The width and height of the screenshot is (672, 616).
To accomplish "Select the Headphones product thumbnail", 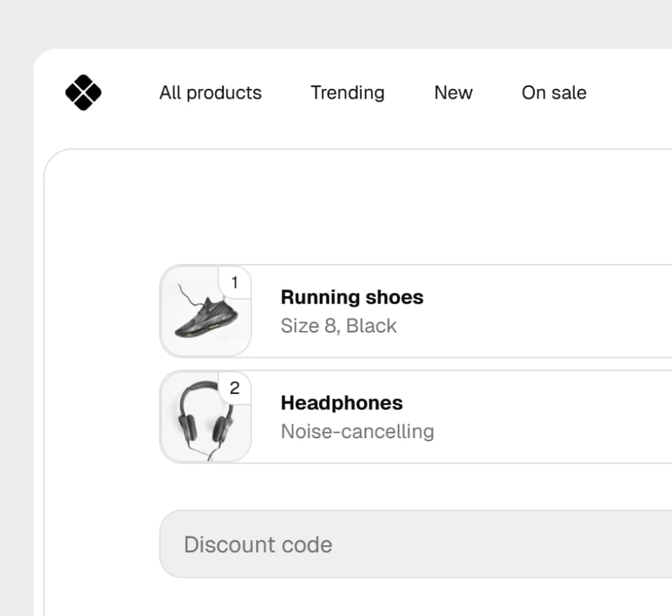I will pos(205,416).
